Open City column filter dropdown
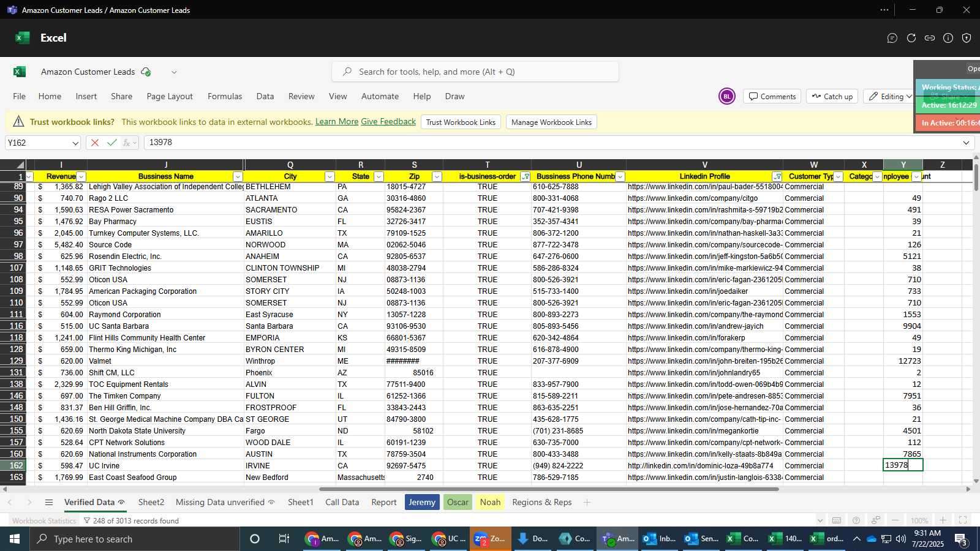Image resolution: width=980 pixels, height=551 pixels. [330, 176]
